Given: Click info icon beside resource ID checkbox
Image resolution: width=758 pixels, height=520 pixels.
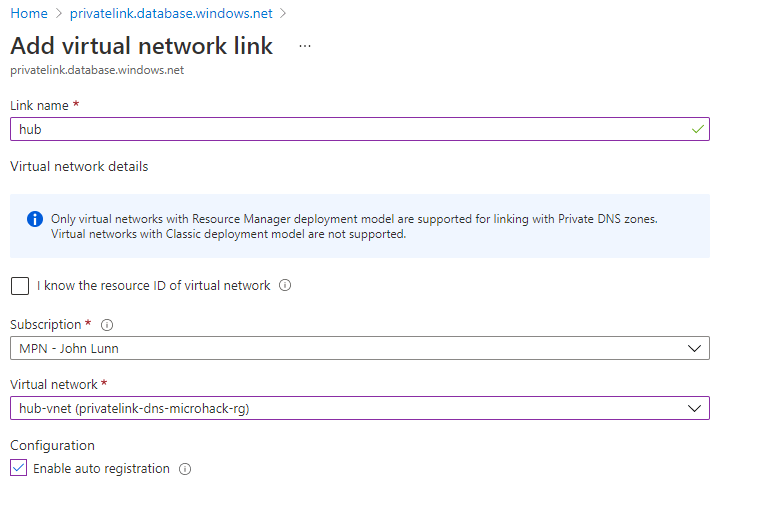Looking at the screenshot, I should point(285,286).
